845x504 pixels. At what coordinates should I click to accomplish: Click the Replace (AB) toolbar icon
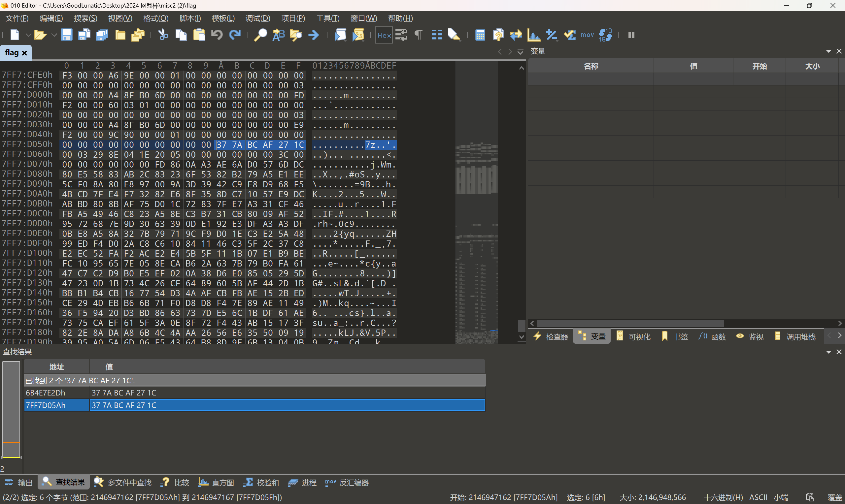[x=279, y=35]
